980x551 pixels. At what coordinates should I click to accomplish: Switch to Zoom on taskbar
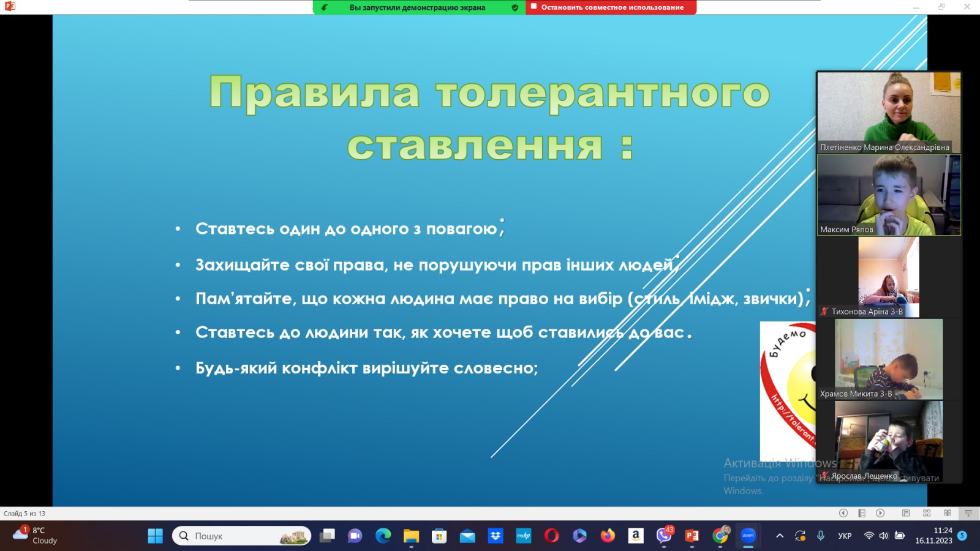[x=748, y=536]
